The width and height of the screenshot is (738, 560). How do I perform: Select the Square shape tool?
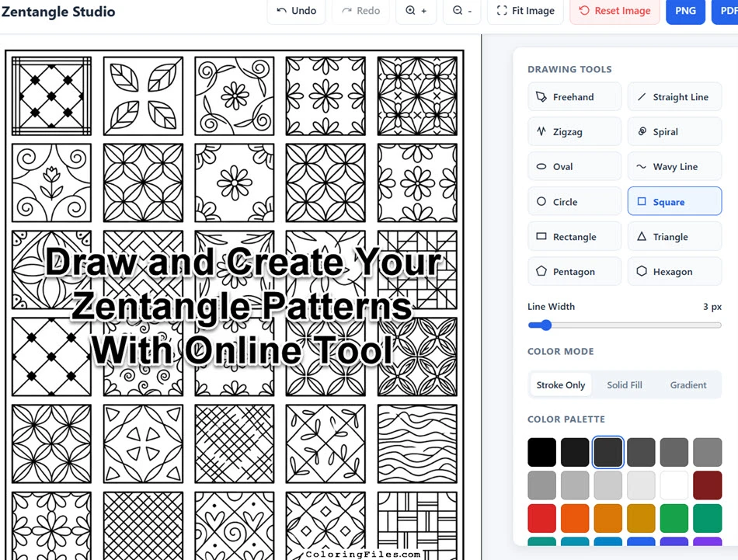pyautogui.click(x=674, y=201)
